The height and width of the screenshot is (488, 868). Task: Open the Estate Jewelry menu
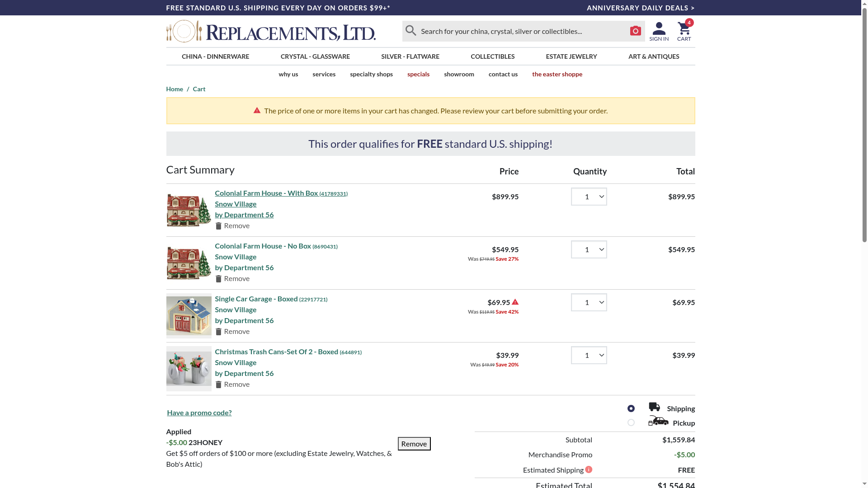[571, 56]
